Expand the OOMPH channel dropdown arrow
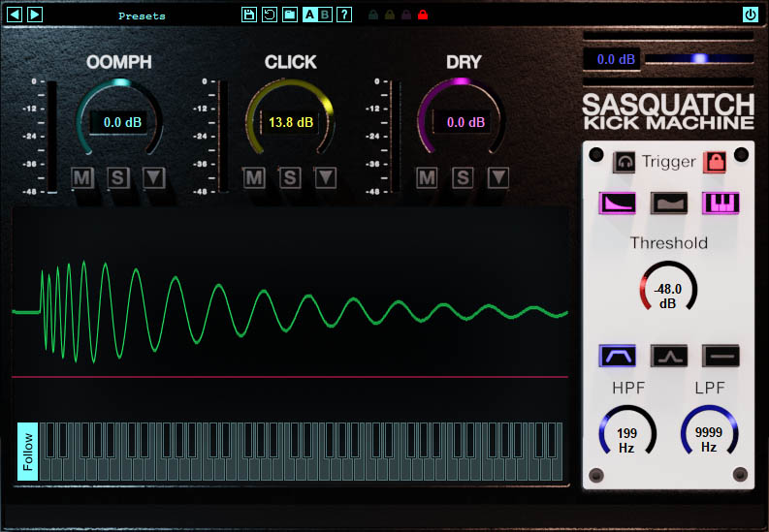The image size is (769, 532). tap(154, 177)
